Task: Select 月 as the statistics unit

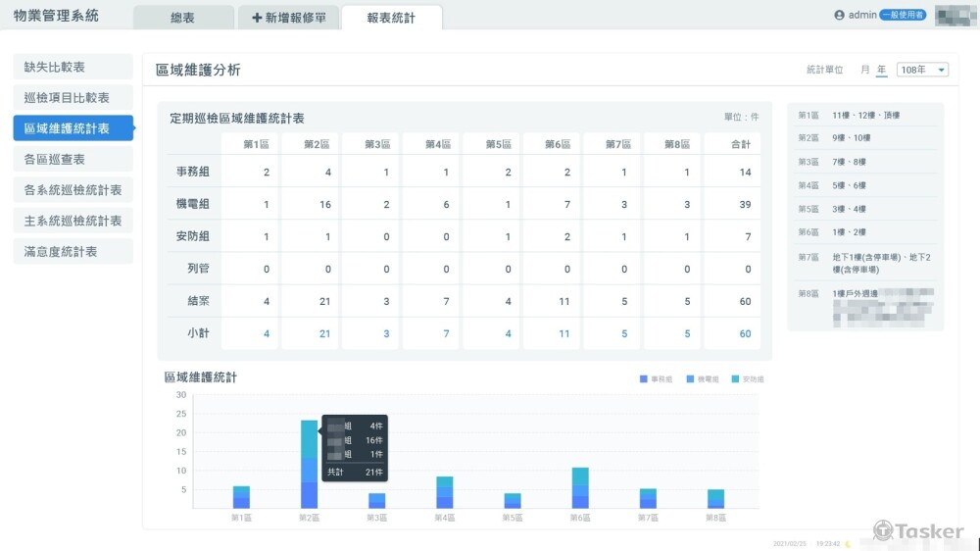Action: (865, 70)
